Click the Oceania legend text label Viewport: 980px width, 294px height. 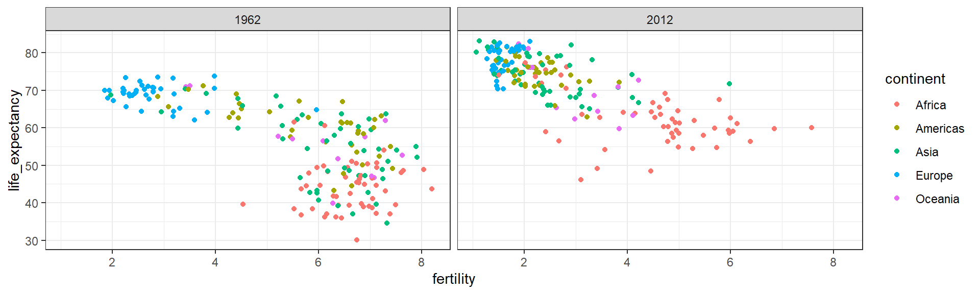(x=937, y=199)
